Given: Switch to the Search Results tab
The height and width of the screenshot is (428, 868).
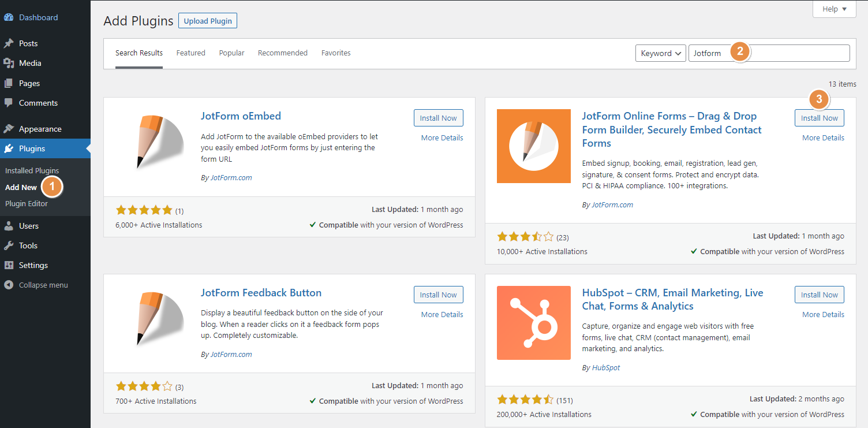Looking at the screenshot, I should (x=139, y=53).
